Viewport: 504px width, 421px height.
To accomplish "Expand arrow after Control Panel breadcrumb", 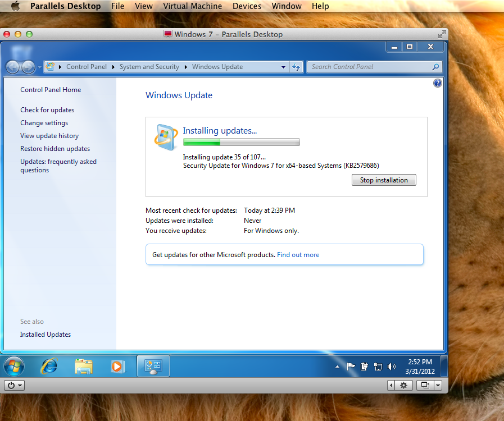I will coord(113,67).
